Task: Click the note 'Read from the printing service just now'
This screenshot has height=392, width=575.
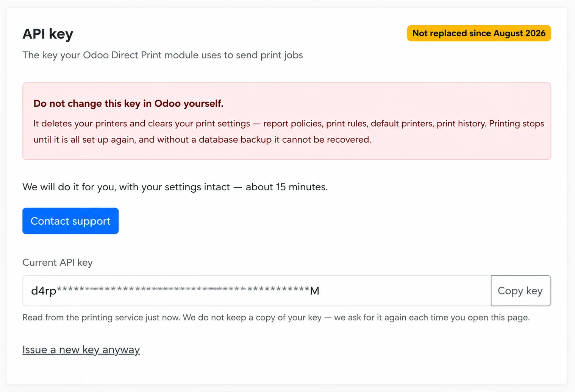Action: [276, 317]
